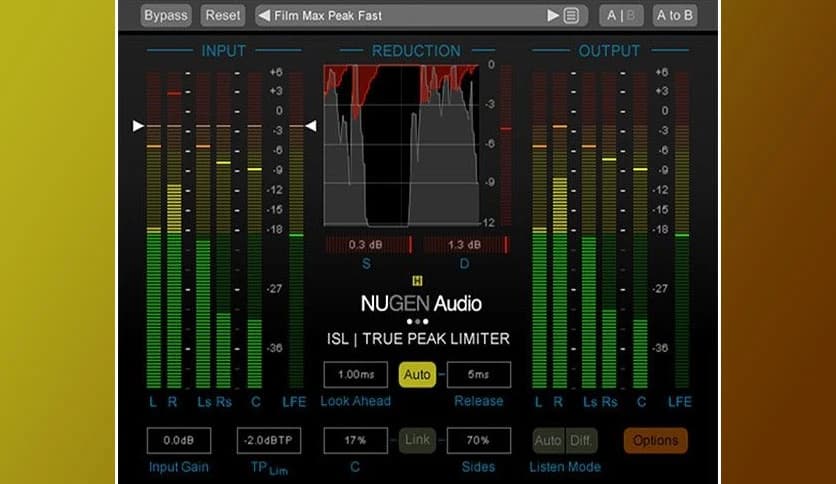
Task: Select the left input threshold arrow marker
Action: coord(138,126)
